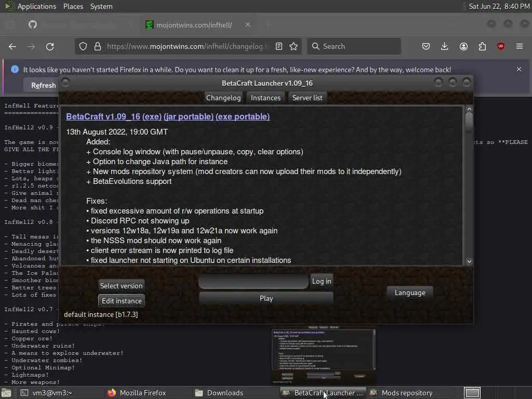Screen dimensions: 532x399
Task: Click changelog scrollbar up arrow
Action: click(x=469, y=109)
